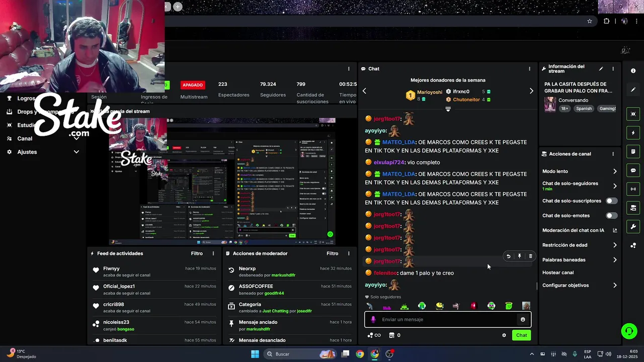Image resolution: width=644 pixels, height=362 pixels.
Task: Pin the hovered jorg1too17 chat message
Action: coord(519,256)
